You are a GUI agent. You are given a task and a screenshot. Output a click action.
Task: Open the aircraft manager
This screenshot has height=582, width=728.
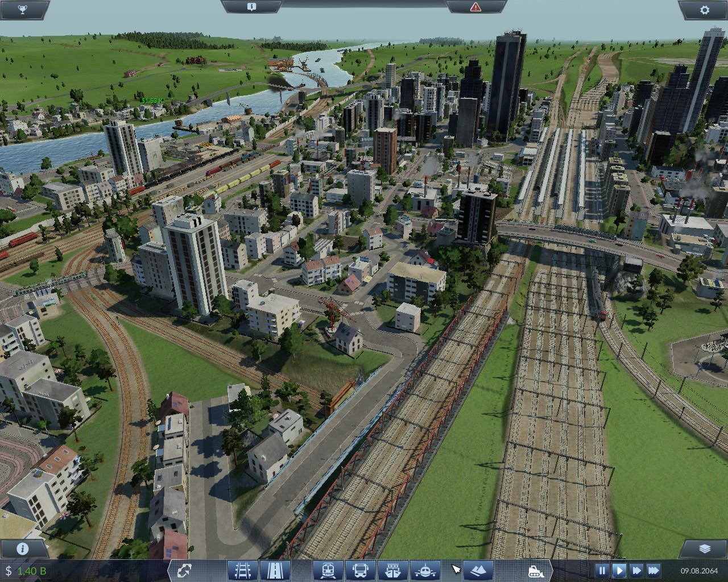[x=425, y=570]
